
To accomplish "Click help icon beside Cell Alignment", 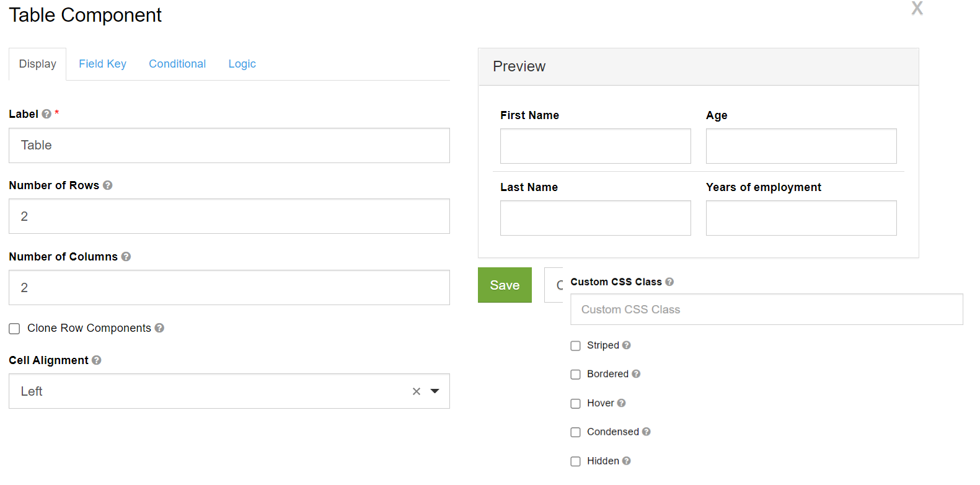I will coord(97,360).
